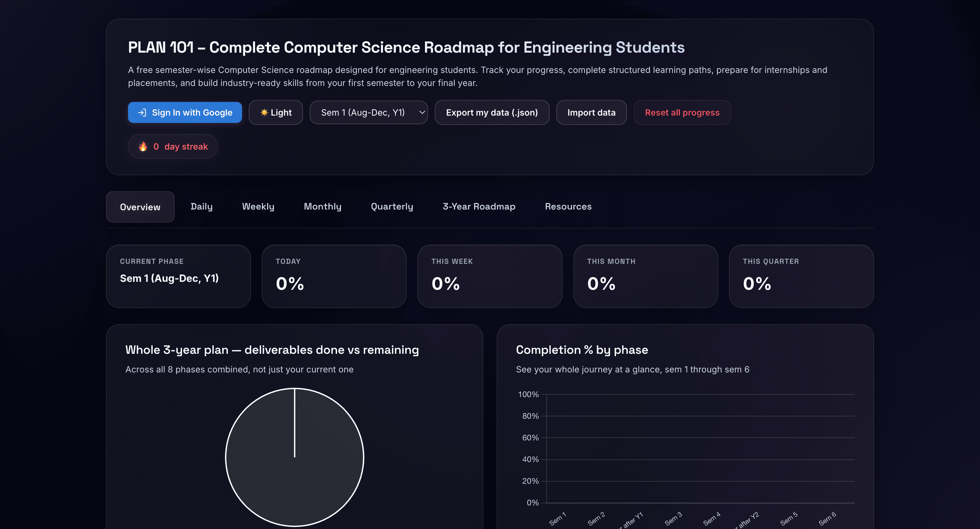Click the This Week 0% card

pyautogui.click(x=490, y=276)
